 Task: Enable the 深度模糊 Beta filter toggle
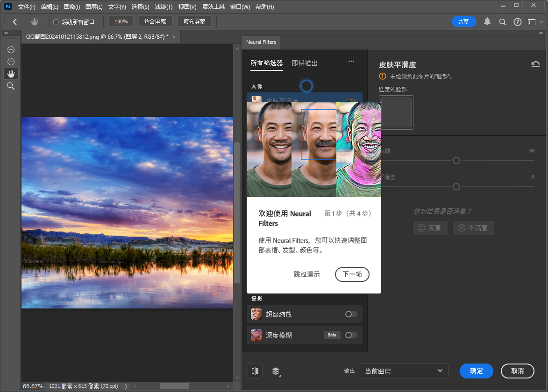tap(351, 335)
